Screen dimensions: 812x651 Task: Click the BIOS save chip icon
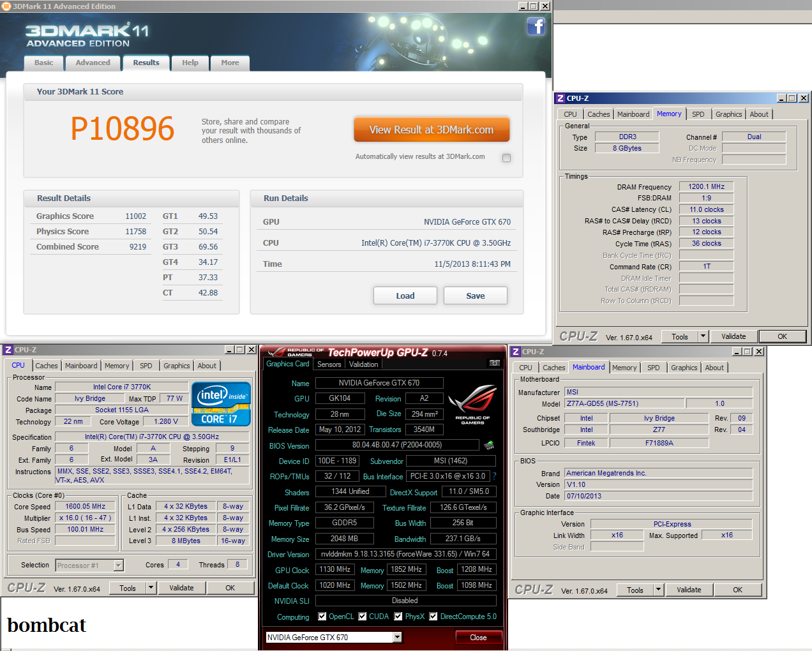click(490, 445)
